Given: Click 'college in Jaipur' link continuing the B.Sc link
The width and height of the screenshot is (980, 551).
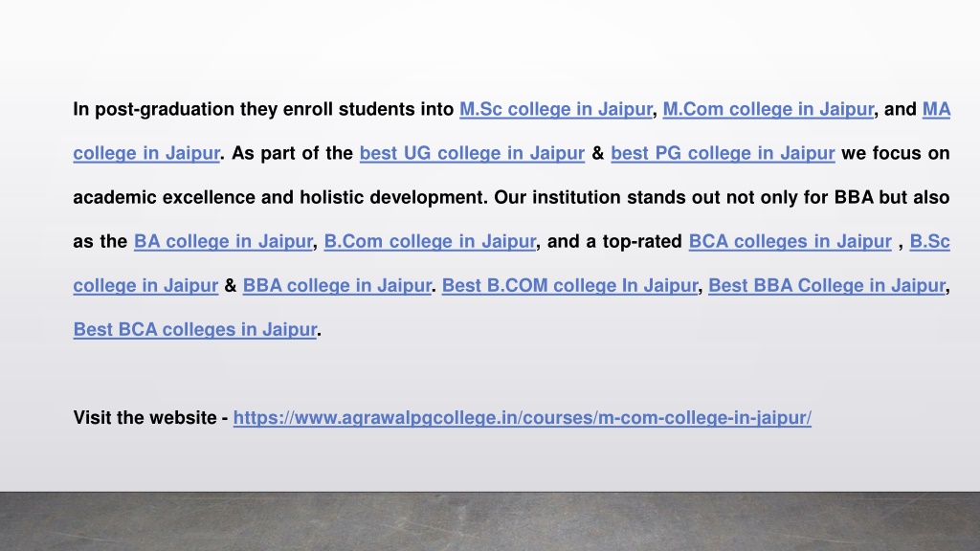Looking at the screenshot, I should coord(145,285).
